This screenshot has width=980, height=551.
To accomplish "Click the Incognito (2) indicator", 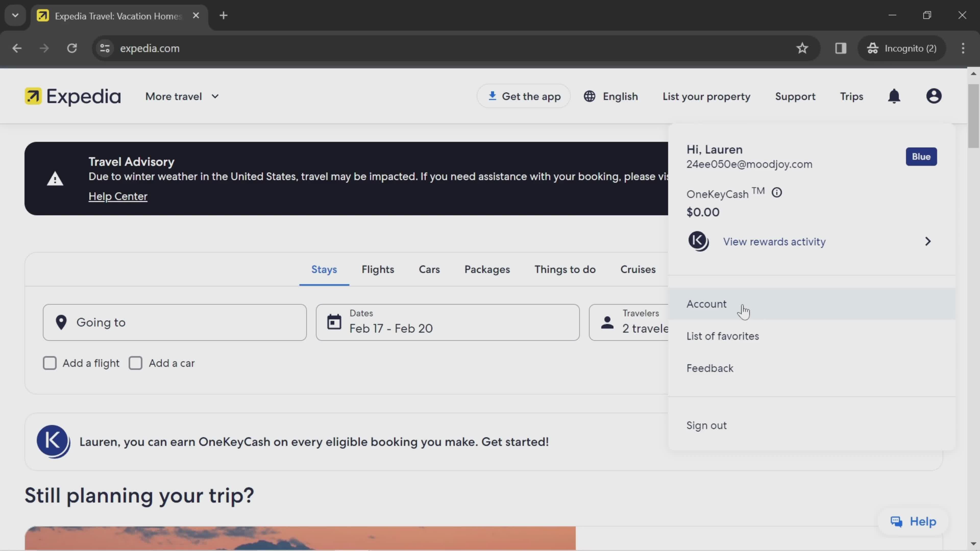I will point(901,48).
